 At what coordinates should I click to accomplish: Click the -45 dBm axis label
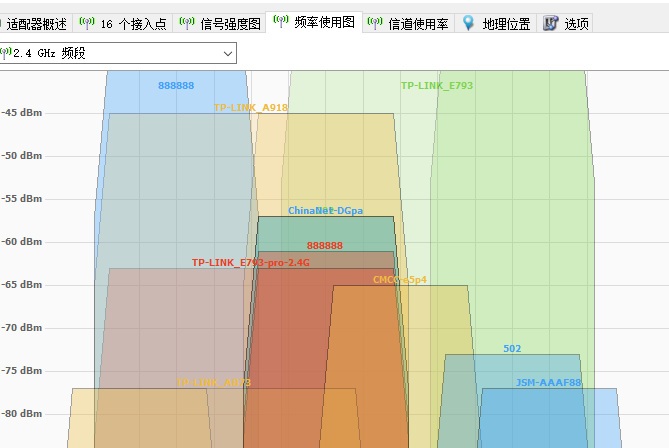coord(22,113)
